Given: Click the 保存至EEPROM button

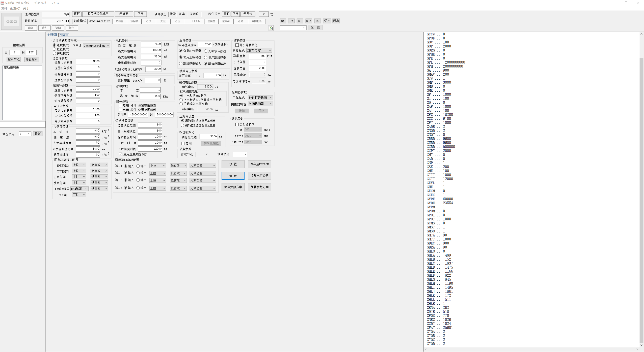Looking at the screenshot, I should [259, 164].
